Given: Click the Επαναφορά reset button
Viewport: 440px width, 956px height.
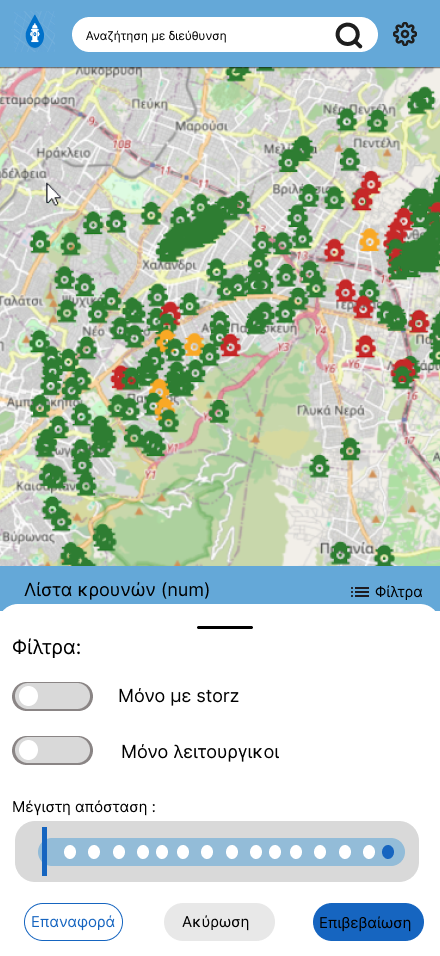Looking at the screenshot, I should 73,922.
